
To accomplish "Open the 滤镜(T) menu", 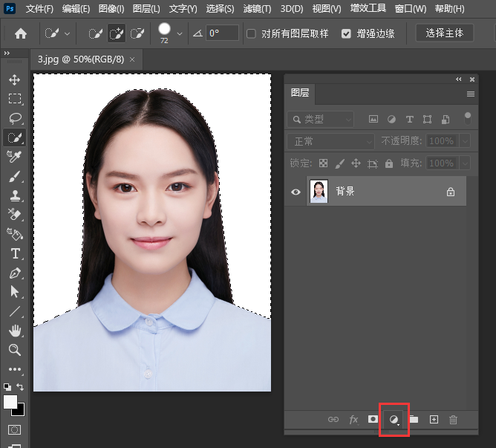I will tap(258, 9).
